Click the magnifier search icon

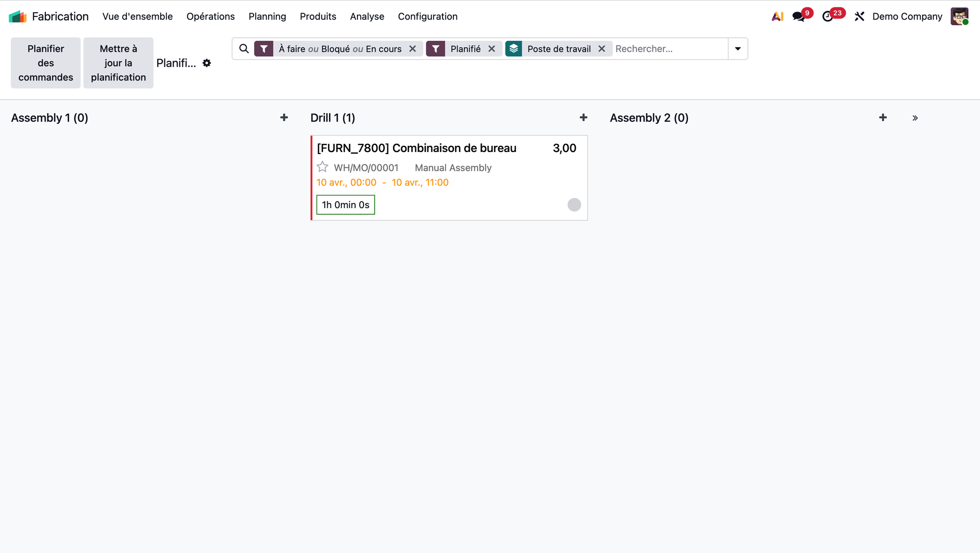(x=244, y=49)
